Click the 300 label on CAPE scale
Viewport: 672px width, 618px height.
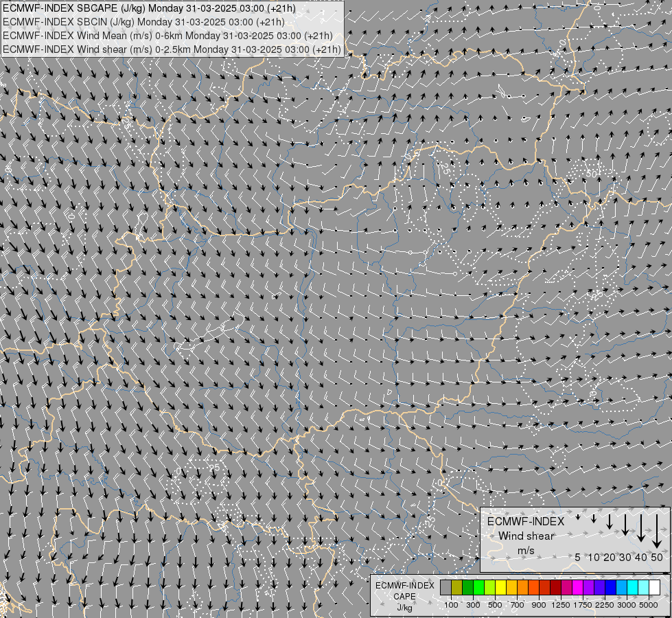473,605
